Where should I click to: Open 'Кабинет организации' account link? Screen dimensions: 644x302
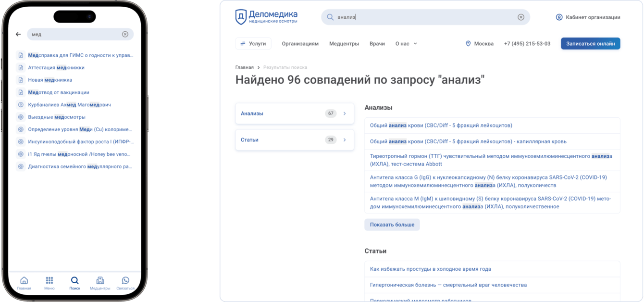pos(588,17)
